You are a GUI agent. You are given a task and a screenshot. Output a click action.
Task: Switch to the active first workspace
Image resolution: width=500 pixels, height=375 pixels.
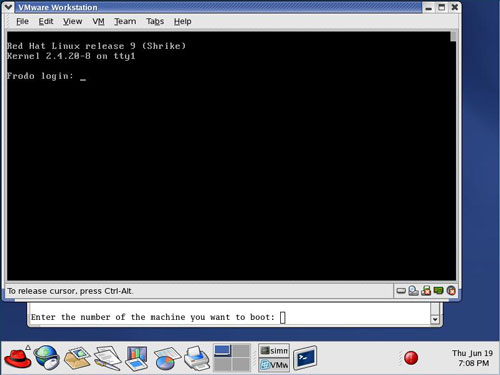click(x=223, y=351)
